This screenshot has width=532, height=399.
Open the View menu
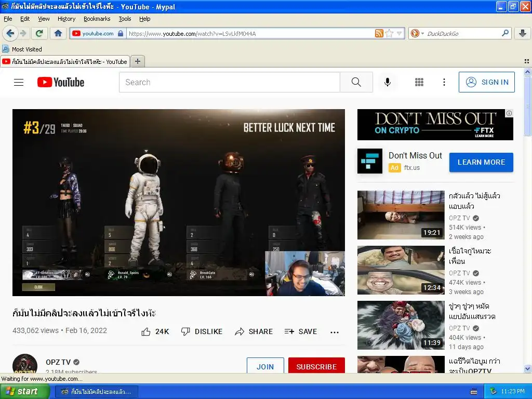(x=44, y=19)
